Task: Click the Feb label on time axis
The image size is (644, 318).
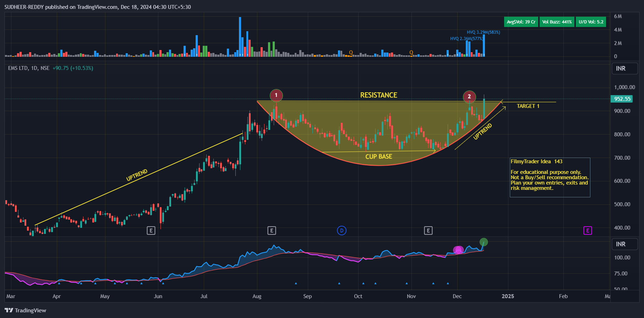Action: tap(563, 296)
